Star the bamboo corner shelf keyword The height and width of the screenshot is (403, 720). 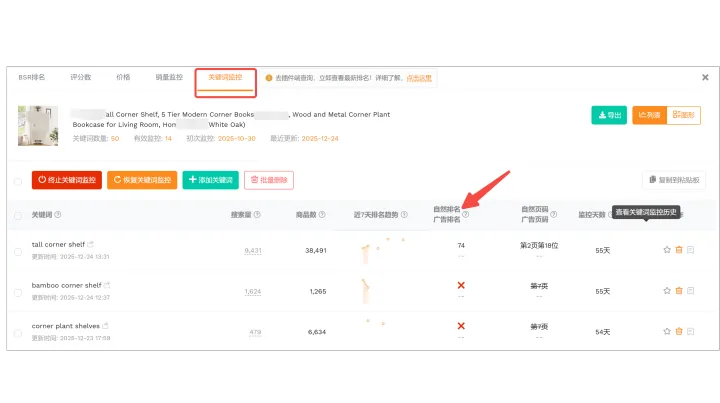667,291
